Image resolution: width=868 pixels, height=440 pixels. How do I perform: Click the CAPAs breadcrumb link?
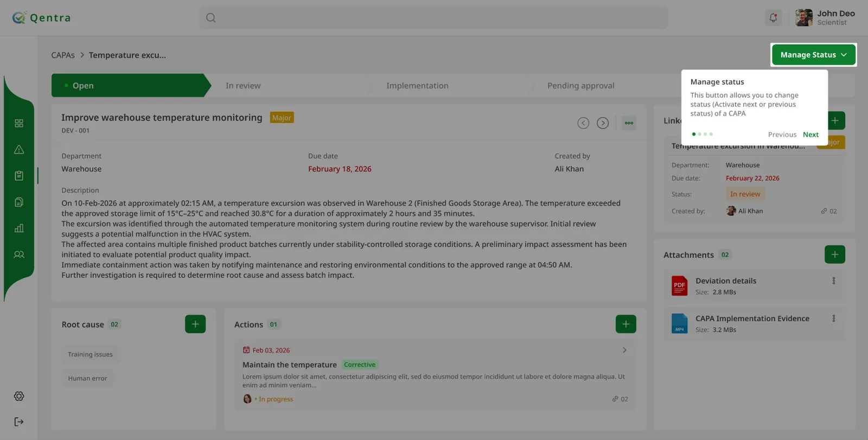[x=63, y=55]
